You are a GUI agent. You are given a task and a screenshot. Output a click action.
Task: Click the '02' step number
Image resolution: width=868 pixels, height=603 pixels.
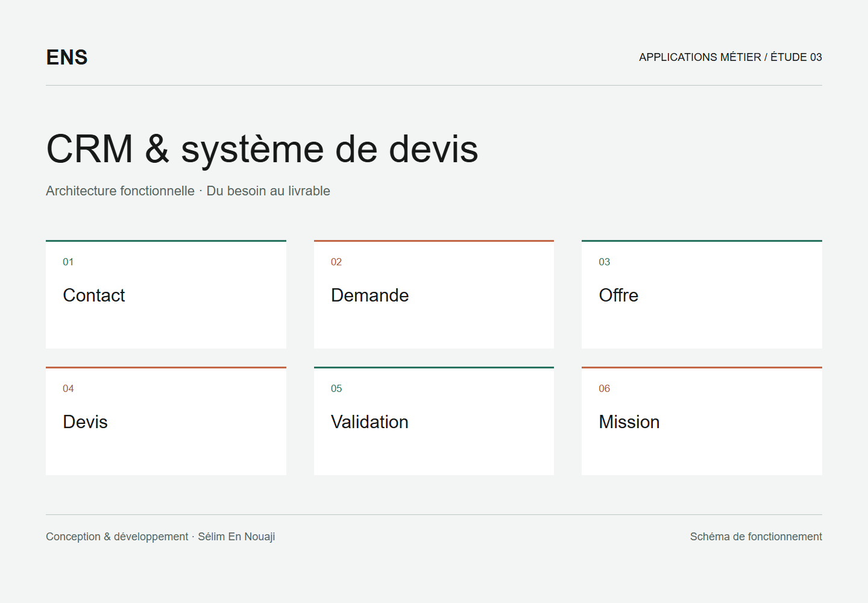(336, 262)
